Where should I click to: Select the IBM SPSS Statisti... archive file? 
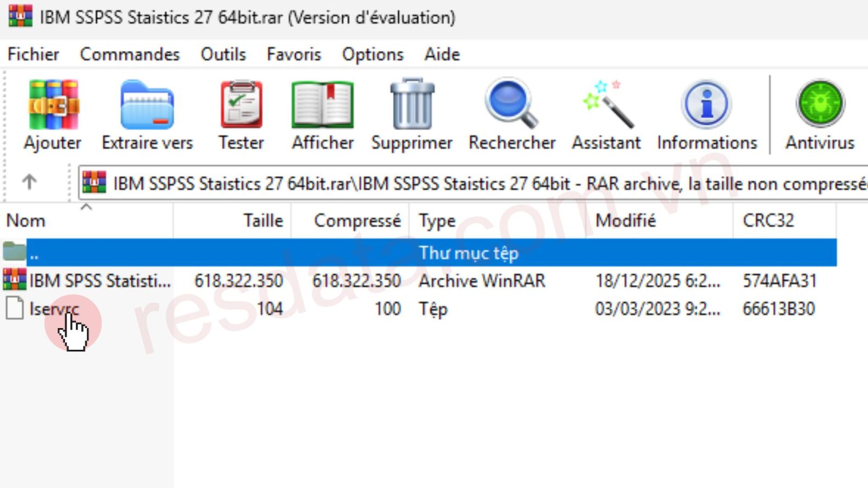tap(99, 281)
